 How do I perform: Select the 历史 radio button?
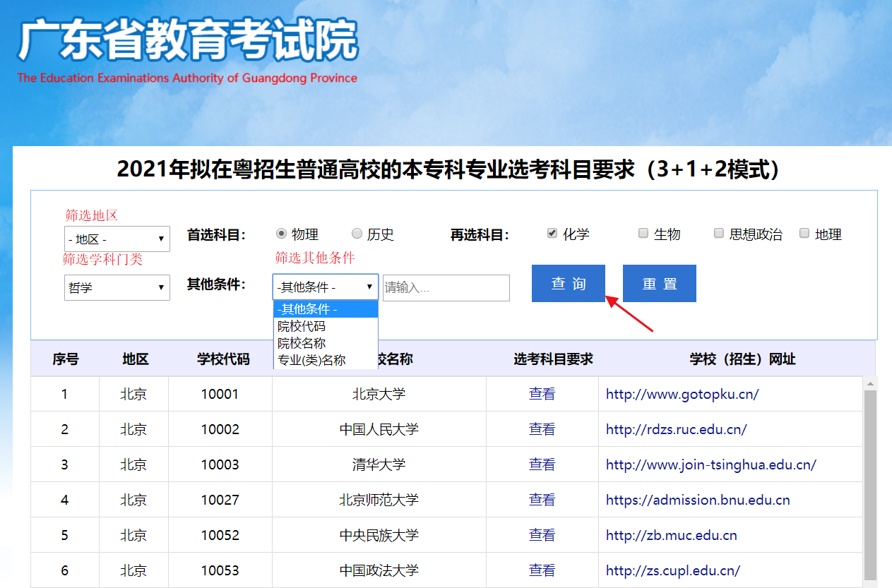[x=357, y=234]
